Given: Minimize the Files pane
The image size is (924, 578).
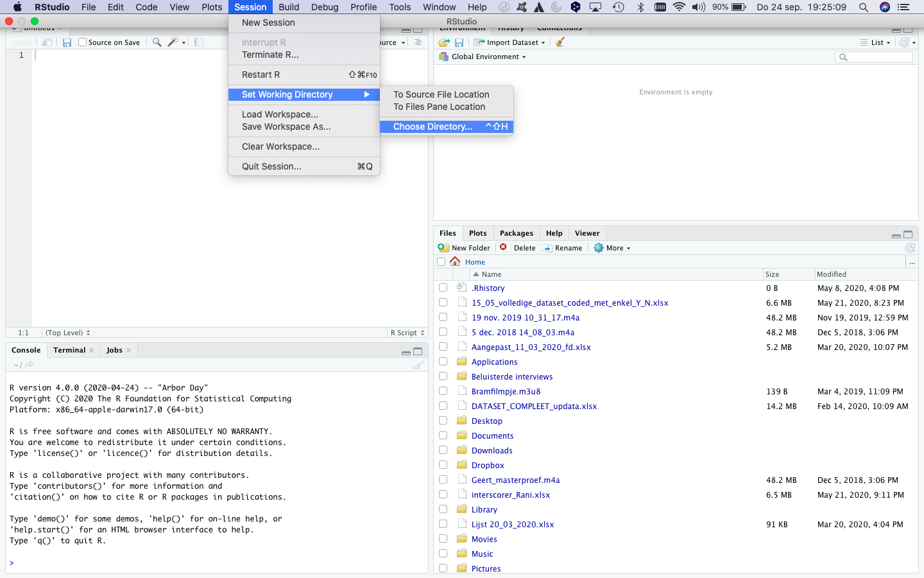Looking at the screenshot, I should tap(896, 235).
